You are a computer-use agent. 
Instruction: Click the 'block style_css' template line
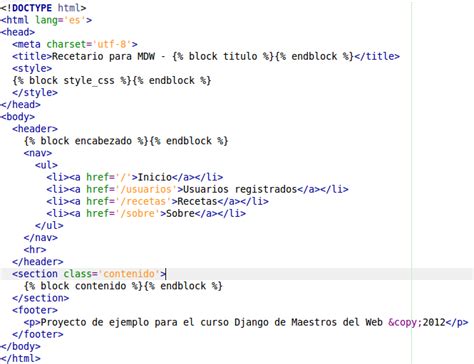pos(112,80)
